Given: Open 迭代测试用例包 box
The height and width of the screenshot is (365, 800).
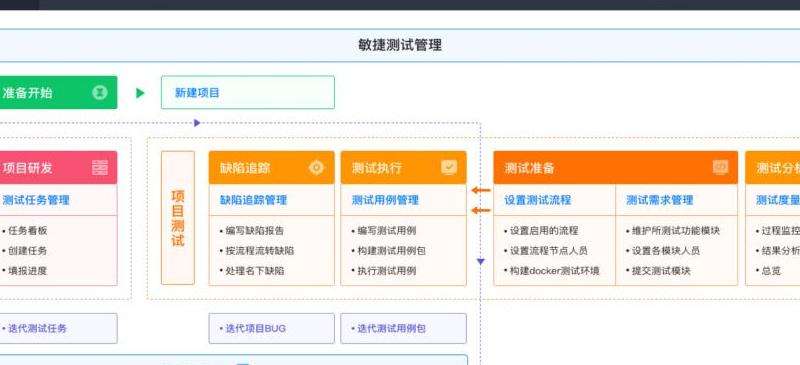Looking at the screenshot, I should coord(404,328).
